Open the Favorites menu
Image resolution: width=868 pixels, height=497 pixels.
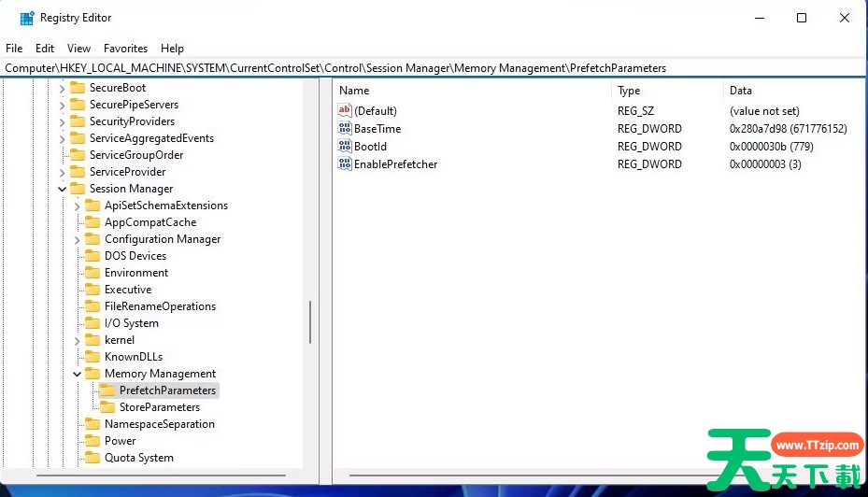(125, 49)
